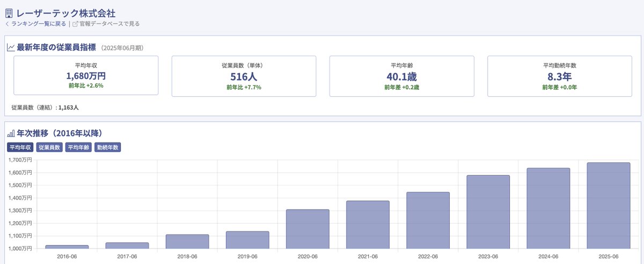
Task: Click the bar-chart icon beside 年次推移
Action: point(11,133)
